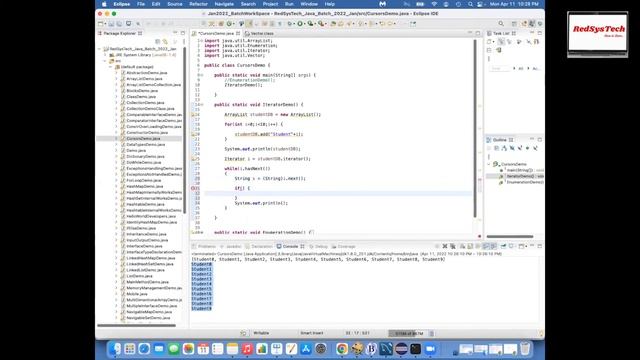Click Package Explorer horizontal scrollbar
Screen dimensions: 640x360
pyautogui.click(x=137, y=325)
